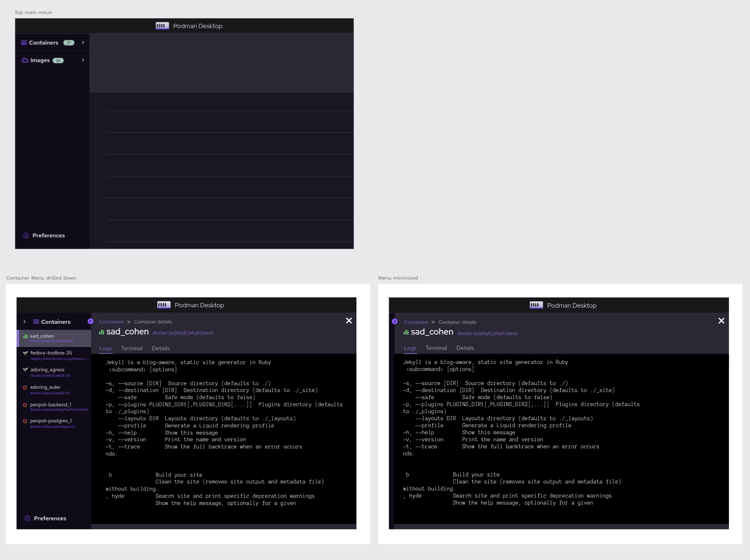The width and height of the screenshot is (750, 560).
Task: Select the adoring_agnesi container in the list
Action: (47, 370)
